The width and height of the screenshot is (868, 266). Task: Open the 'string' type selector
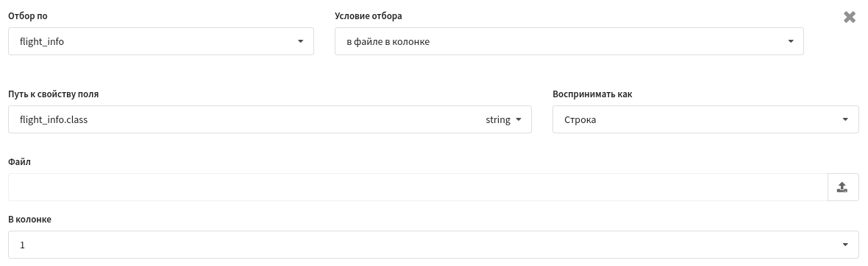pyautogui.click(x=504, y=119)
